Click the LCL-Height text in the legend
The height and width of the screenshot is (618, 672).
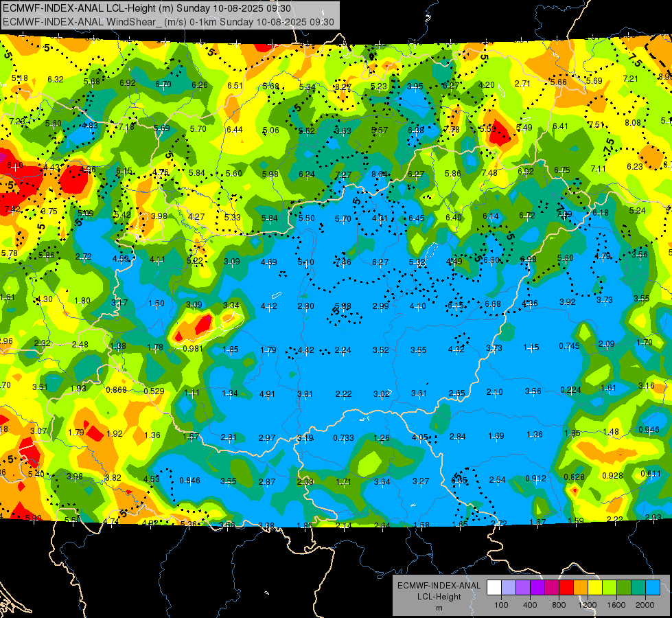pos(439,597)
